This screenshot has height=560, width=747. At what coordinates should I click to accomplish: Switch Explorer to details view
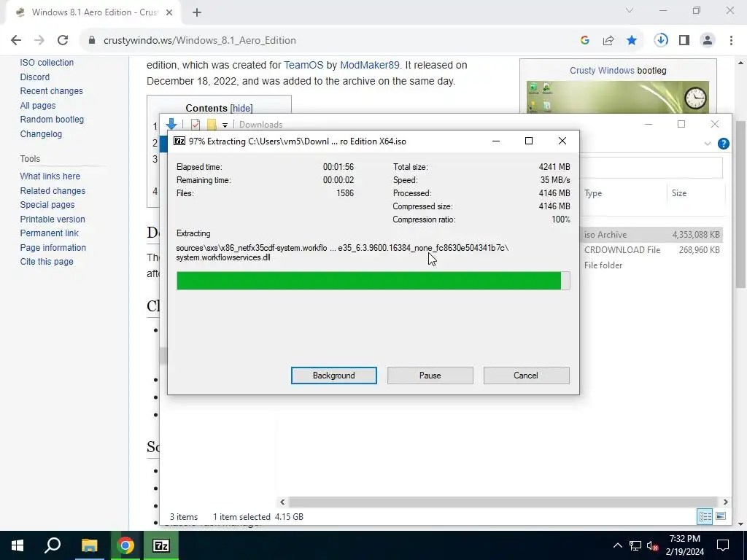point(705,517)
